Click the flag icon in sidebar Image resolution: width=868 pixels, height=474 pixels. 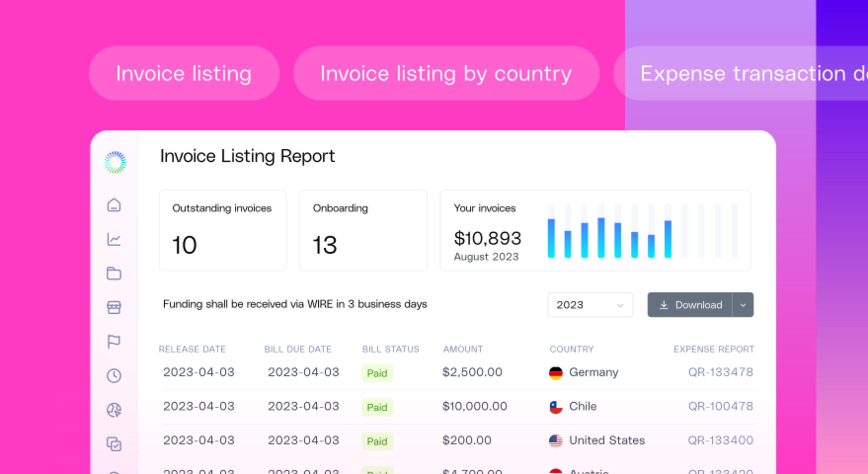[114, 341]
